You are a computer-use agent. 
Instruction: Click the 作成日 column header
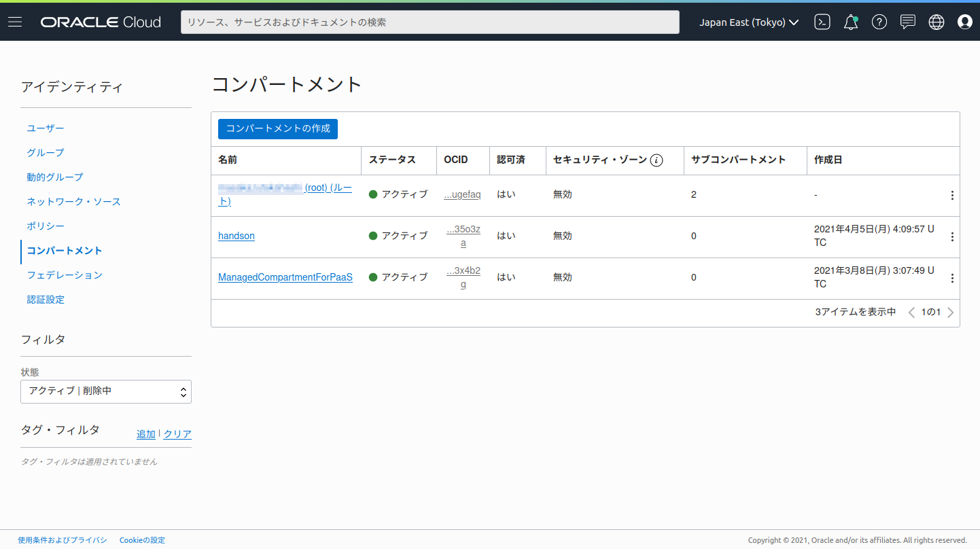(828, 160)
